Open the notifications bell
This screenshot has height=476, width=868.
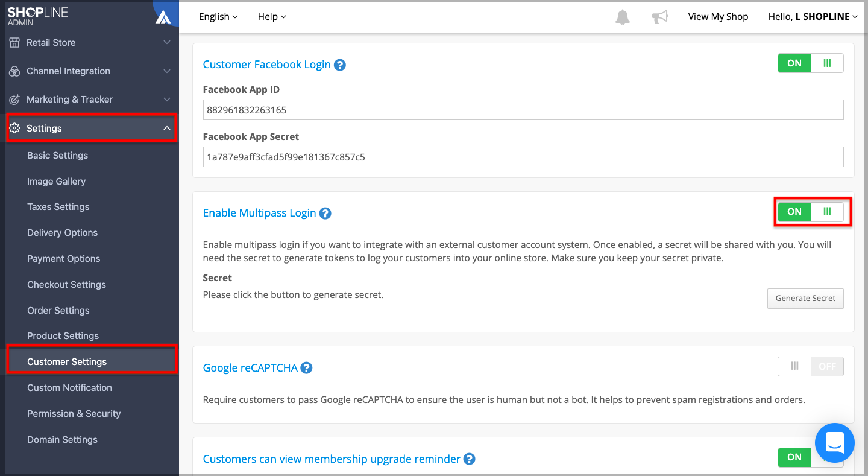(623, 17)
